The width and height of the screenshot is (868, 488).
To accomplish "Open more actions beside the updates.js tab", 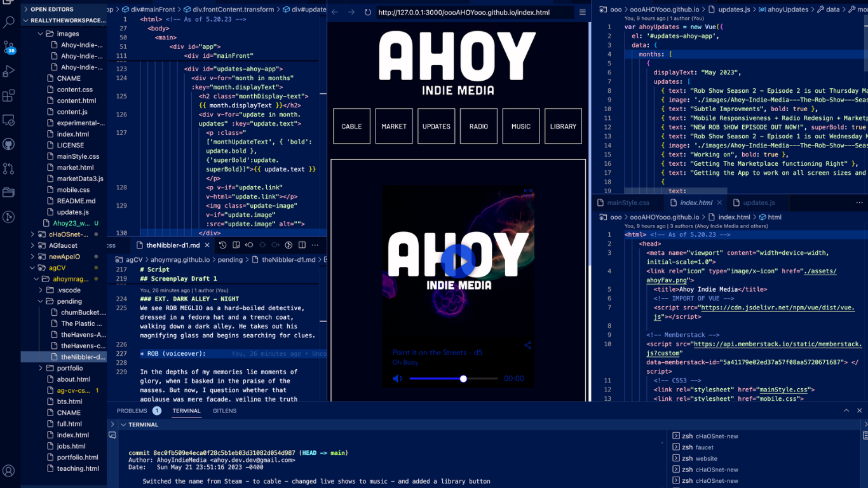I will tap(859, 203).
